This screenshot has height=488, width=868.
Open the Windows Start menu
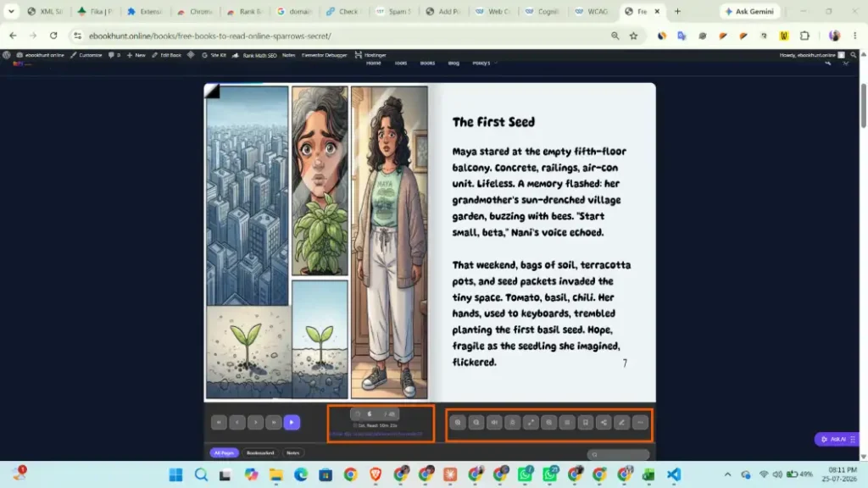click(x=176, y=474)
